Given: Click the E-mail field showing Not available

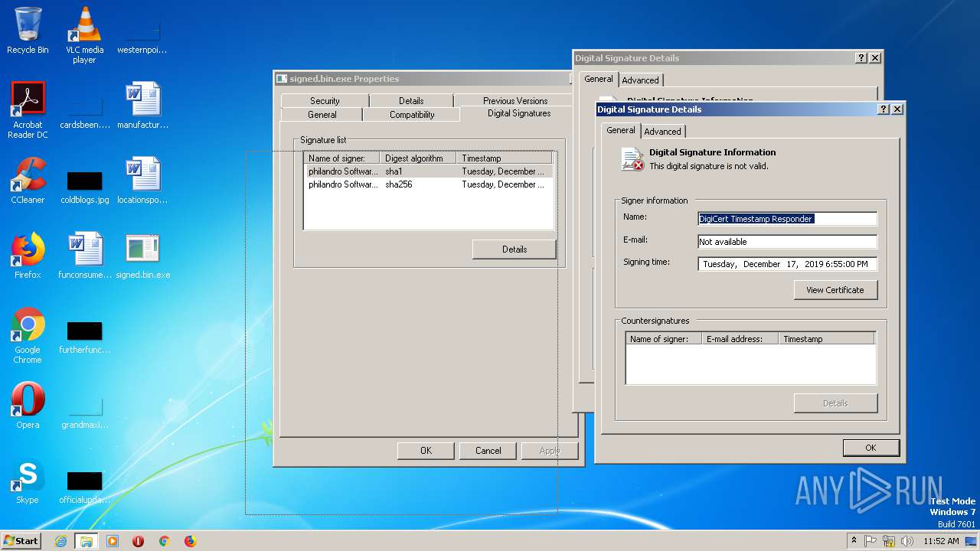Looking at the screenshot, I should pos(787,242).
